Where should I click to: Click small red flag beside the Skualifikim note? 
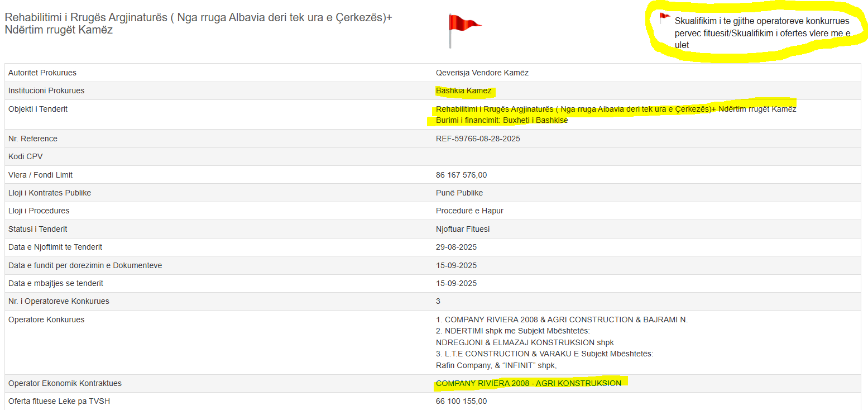pyautogui.click(x=664, y=17)
